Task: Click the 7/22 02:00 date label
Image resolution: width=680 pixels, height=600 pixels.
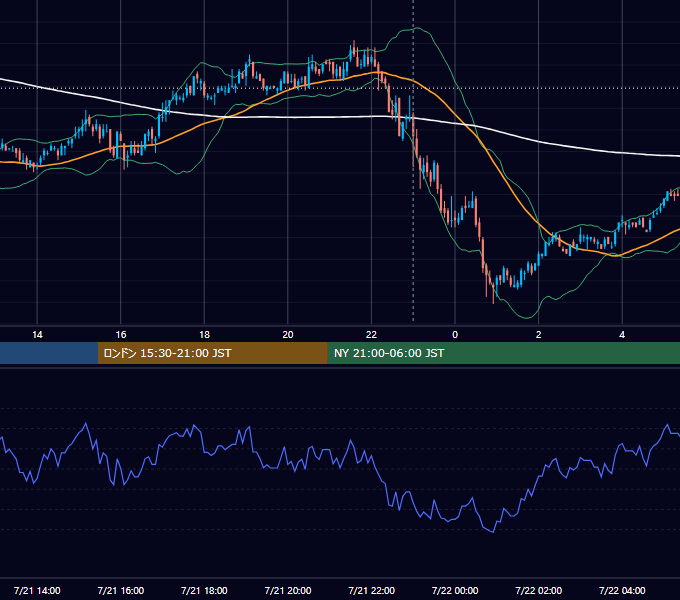Action: pyautogui.click(x=539, y=590)
